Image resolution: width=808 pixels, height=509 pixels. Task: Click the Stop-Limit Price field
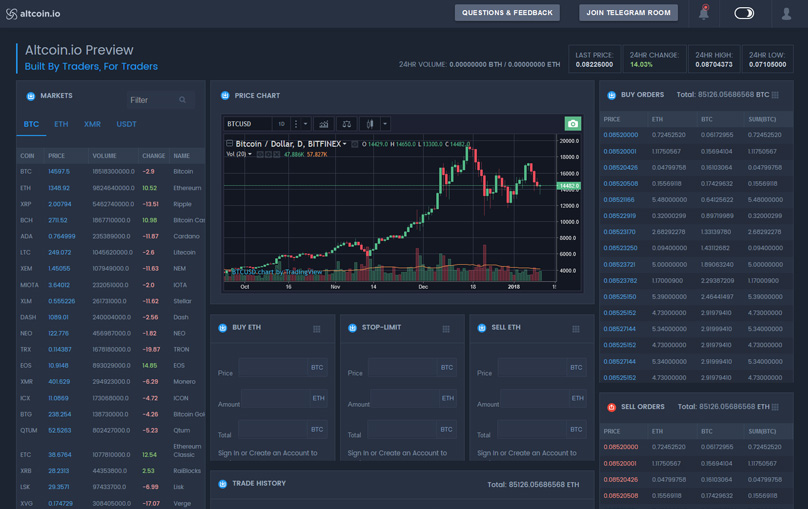tap(413, 367)
